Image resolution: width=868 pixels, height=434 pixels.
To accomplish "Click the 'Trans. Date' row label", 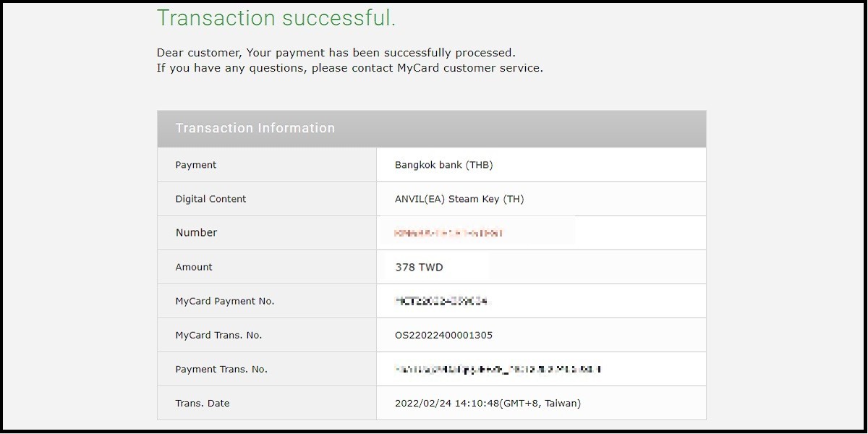I will pyautogui.click(x=203, y=403).
